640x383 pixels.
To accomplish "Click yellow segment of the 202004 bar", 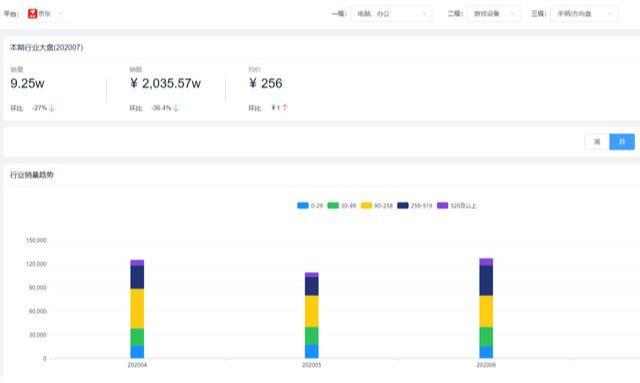I will click(x=137, y=309).
